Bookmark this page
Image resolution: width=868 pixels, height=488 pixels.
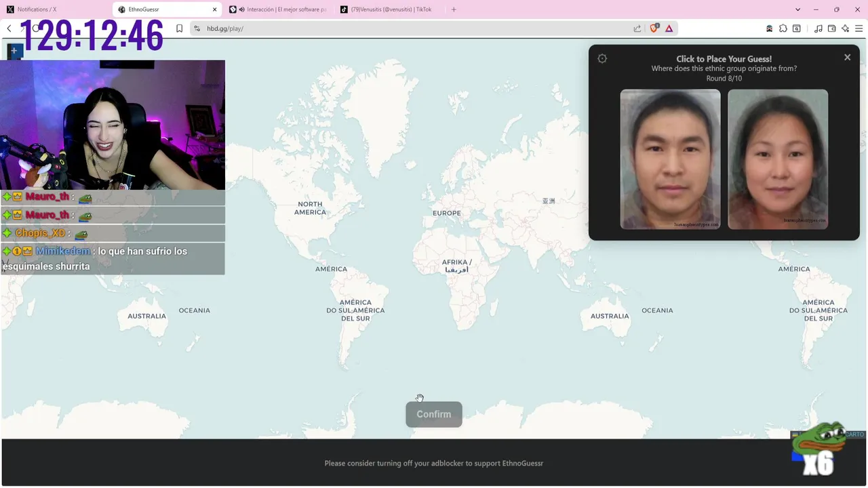click(x=179, y=28)
